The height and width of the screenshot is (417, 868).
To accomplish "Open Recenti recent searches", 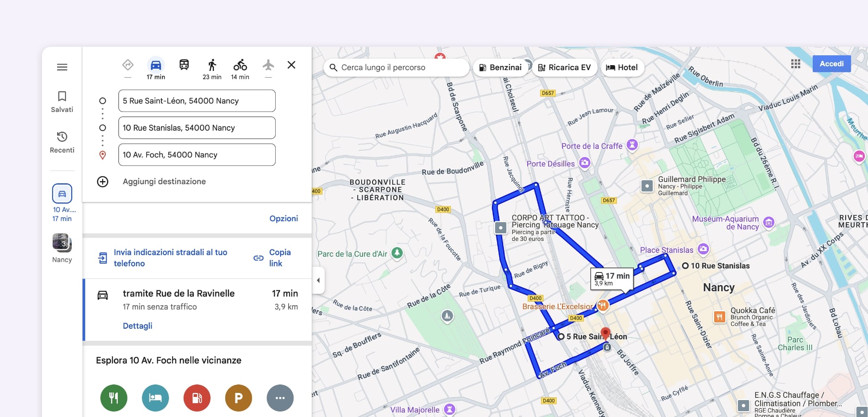I will 62,142.
